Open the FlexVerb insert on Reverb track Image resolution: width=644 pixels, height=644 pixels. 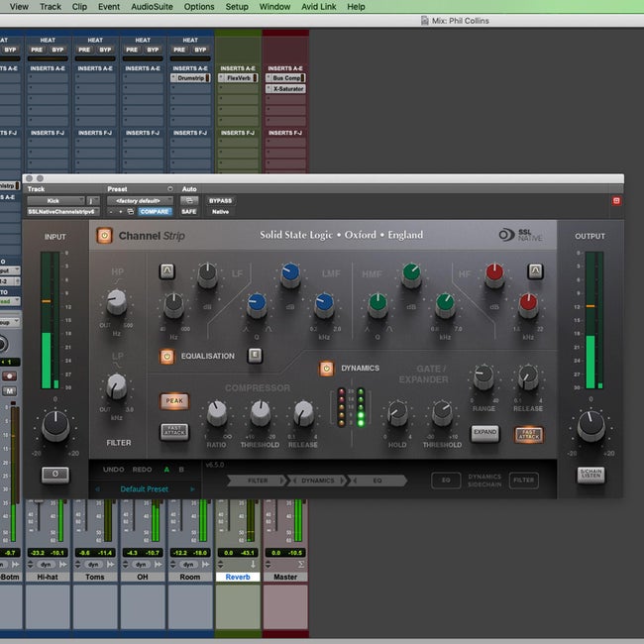[x=238, y=77]
